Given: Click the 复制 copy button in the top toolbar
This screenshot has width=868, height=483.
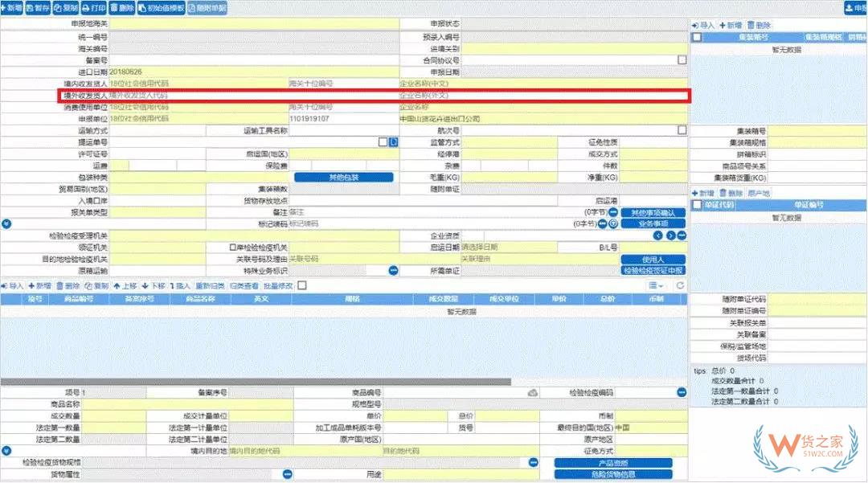Looking at the screenshot, I should pos(66,8).
